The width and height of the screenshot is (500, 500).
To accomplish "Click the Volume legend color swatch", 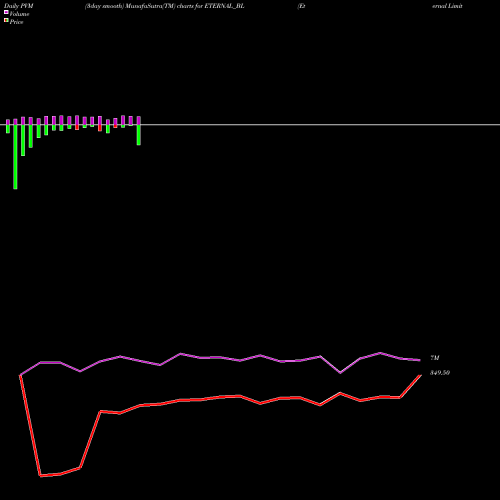I will pyautogui.click(x=6, y=12).
